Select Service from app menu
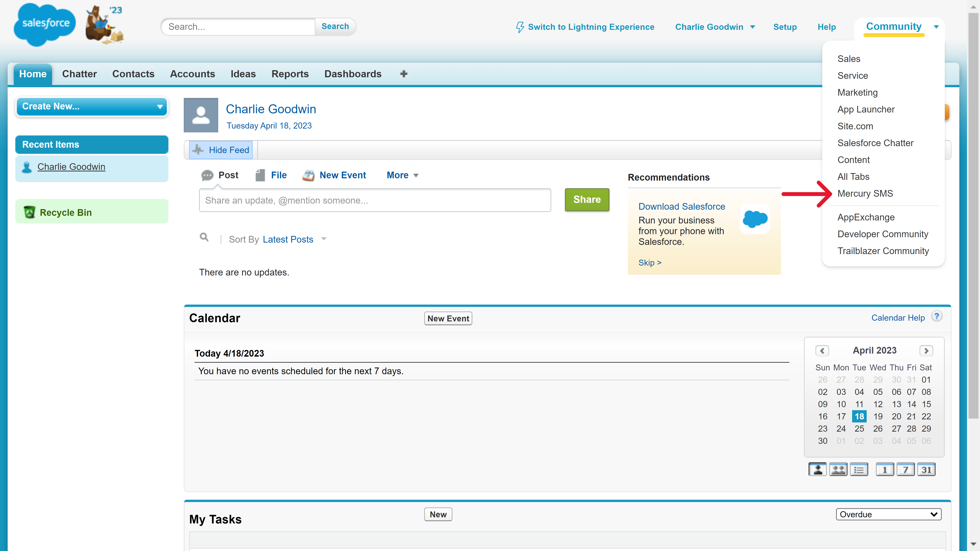Viewport: 980px width, 551px height. tap(853, 76)
